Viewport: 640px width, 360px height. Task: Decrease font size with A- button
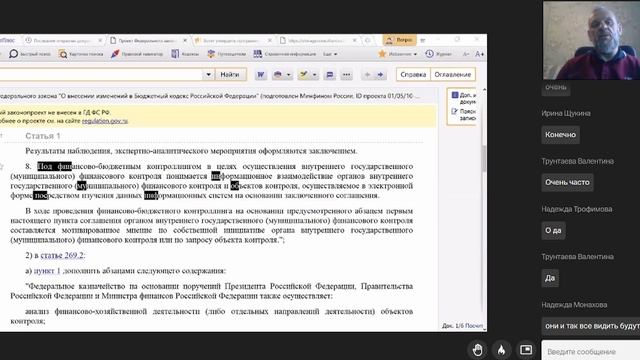(466, 54)
